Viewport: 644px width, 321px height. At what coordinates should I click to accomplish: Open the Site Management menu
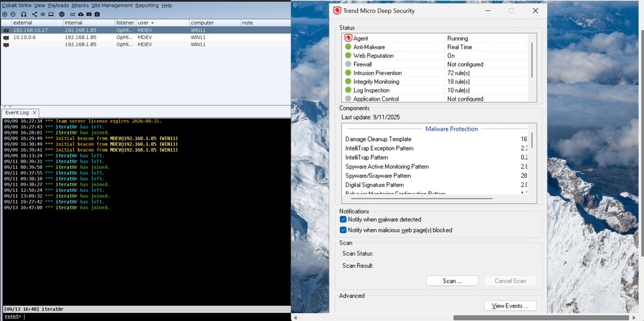(112, 5)
